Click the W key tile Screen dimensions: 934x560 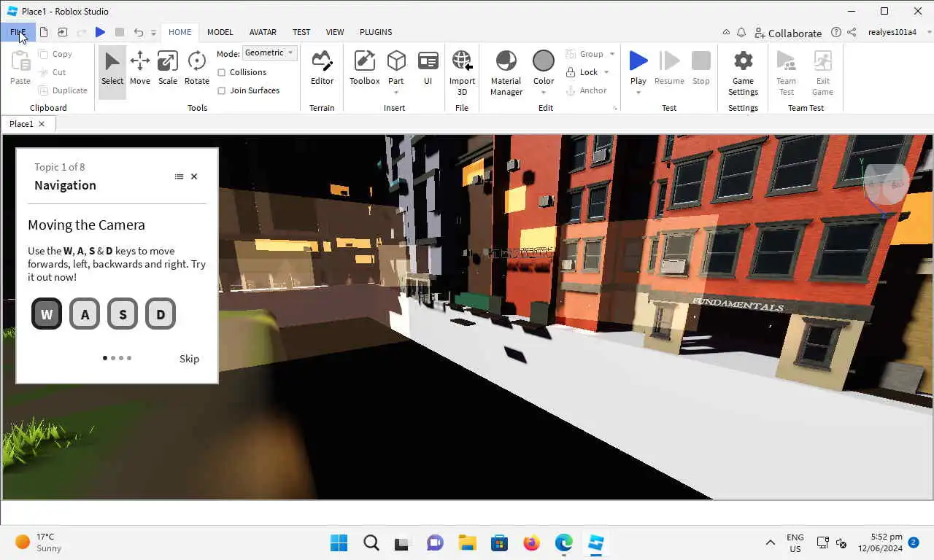tap(47, 314)
